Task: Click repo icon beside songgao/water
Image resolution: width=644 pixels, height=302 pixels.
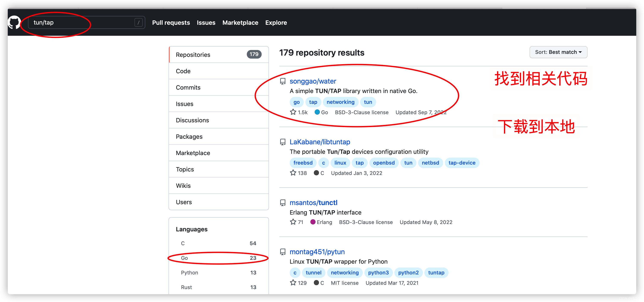Action: [x=283, y=81]
